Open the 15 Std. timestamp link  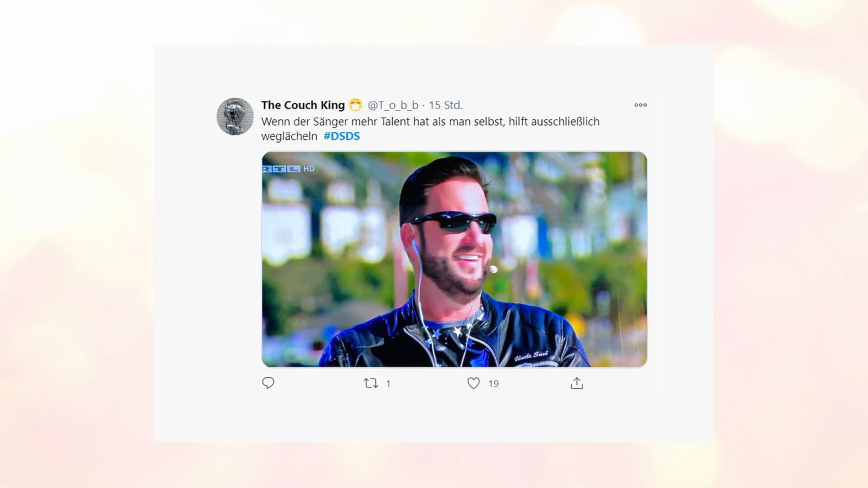(445, 105)
